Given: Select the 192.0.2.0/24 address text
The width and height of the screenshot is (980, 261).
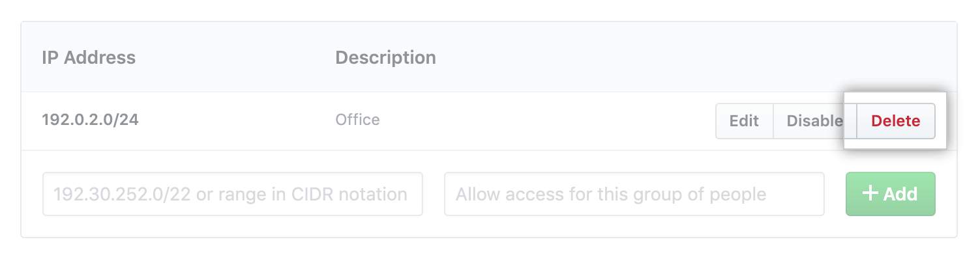Looking at the screenshot, I should pyautogui.click(x=90, y=120).
